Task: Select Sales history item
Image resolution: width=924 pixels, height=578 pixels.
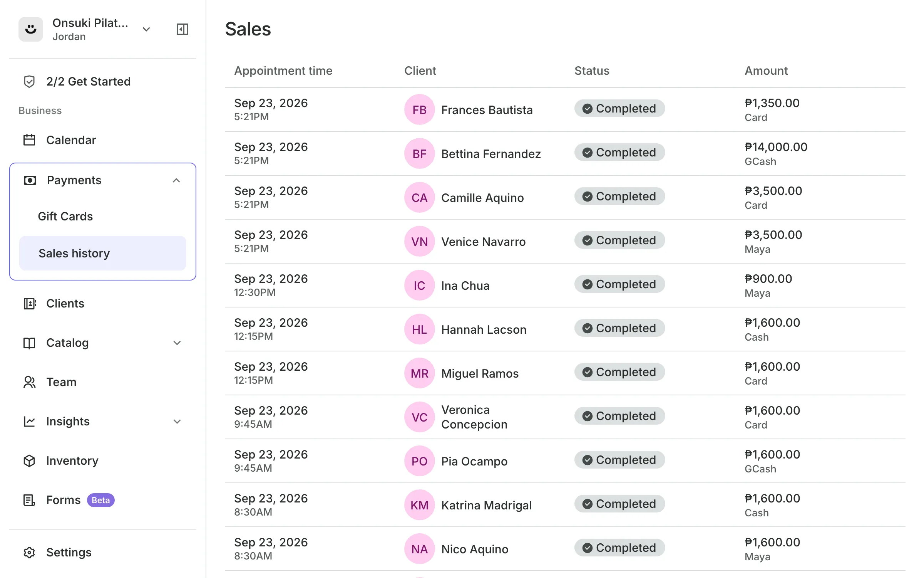Action: 103,253
